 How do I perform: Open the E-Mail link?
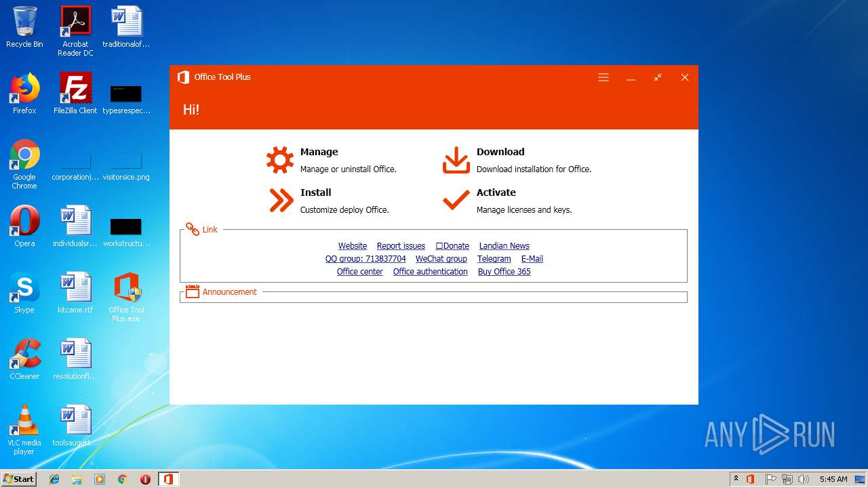coord(532,259)
